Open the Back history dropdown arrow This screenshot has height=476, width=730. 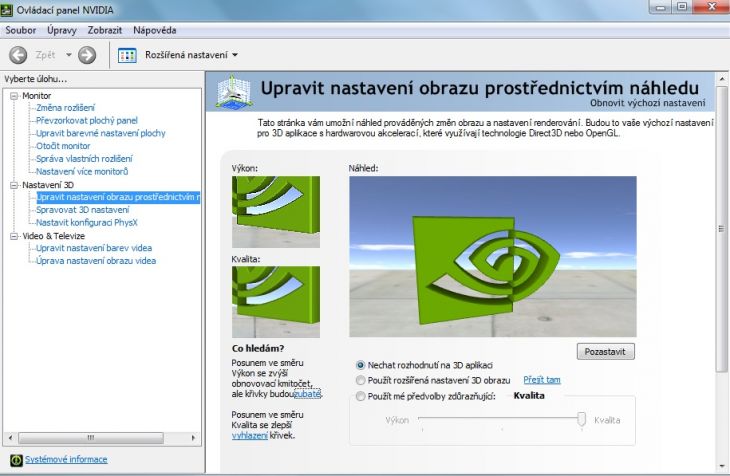[x=68, y=55]
